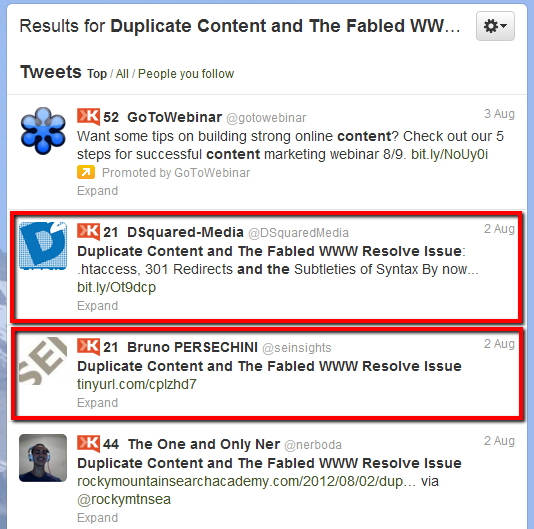Click the DSquared-Media profile avatar
Image resolution: width=534 pixels, height=529 pixels.
(x=43, y=246)
